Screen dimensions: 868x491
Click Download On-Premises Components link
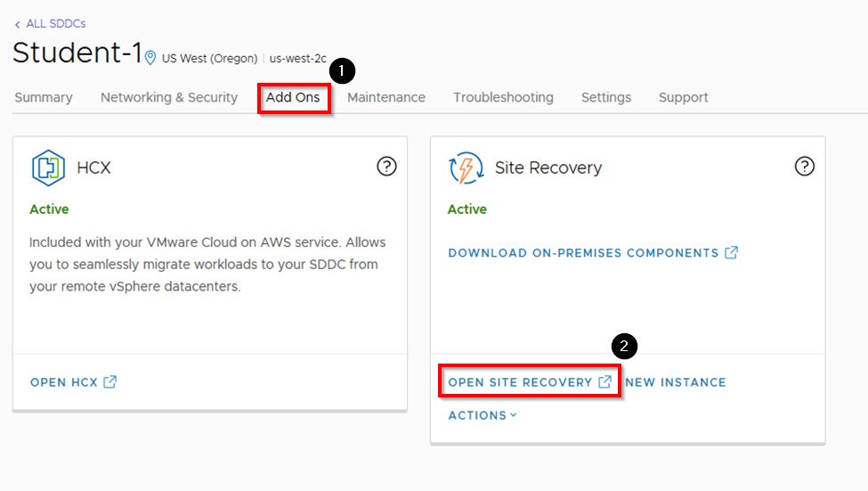click(x=583, y=253)
